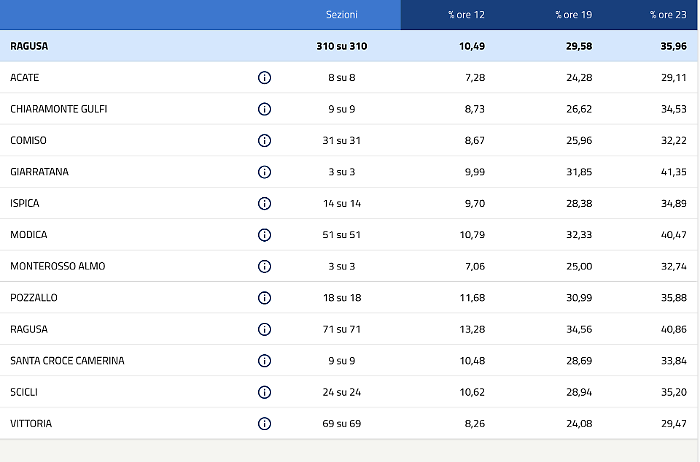Show info for VITTORIA row
The width and height of the screenshot is (700, 462).
(x=264, y=424)
